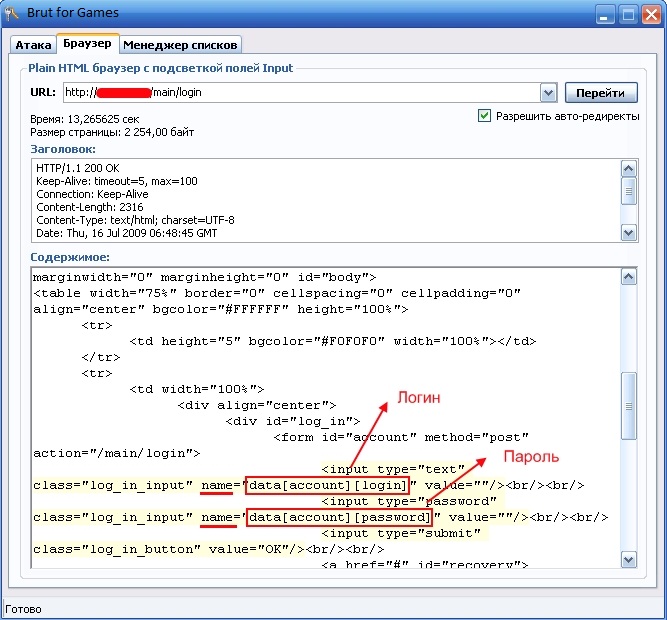Click header box scroll-down arrow
Viewport: 667px width, 620px height.
pos(629,233)
